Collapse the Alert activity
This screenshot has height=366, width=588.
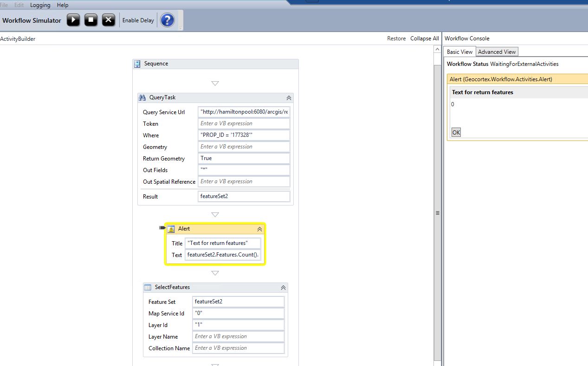260,229
